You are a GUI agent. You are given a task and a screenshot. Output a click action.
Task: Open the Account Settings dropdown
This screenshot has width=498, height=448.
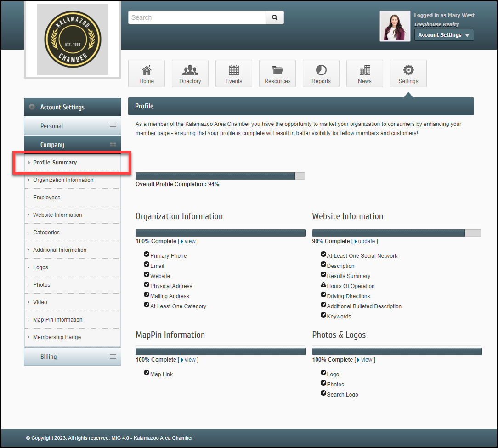pyautogui.click(x=444, y=35)
